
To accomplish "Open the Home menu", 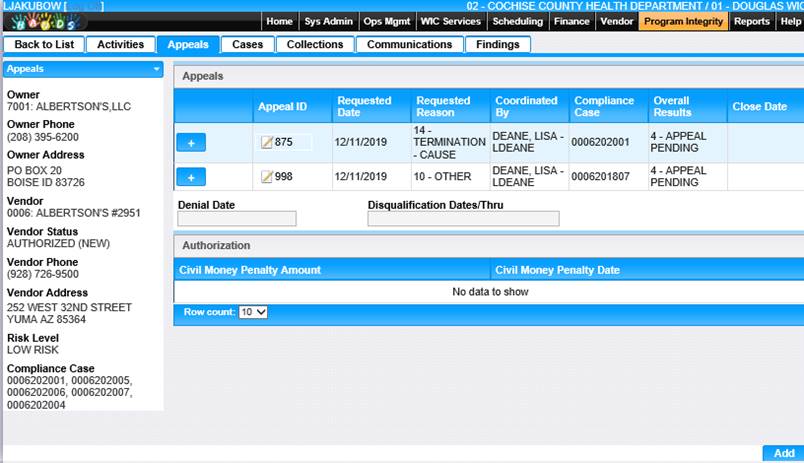I will coord(279,22).
